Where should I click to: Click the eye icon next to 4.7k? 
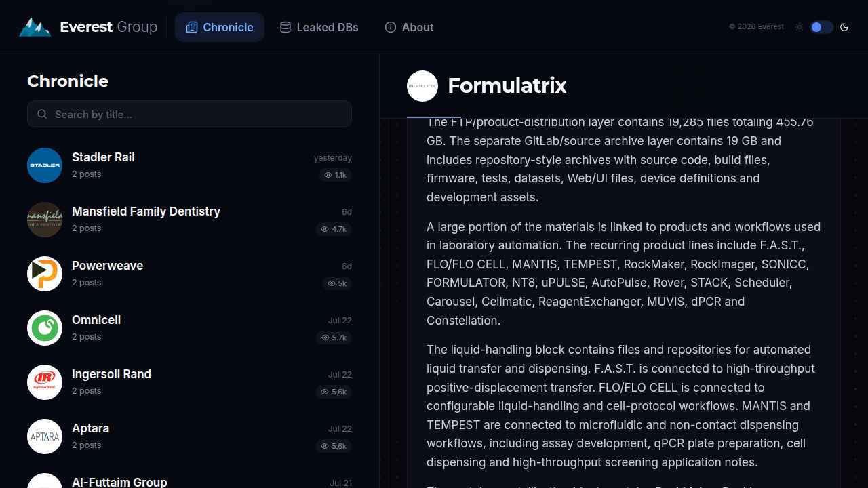(325, 229)
